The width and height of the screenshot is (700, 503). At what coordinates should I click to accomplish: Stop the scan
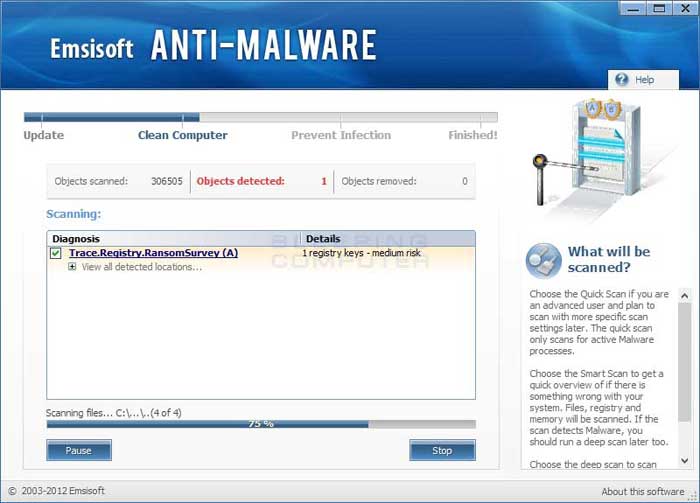[442, 450]
